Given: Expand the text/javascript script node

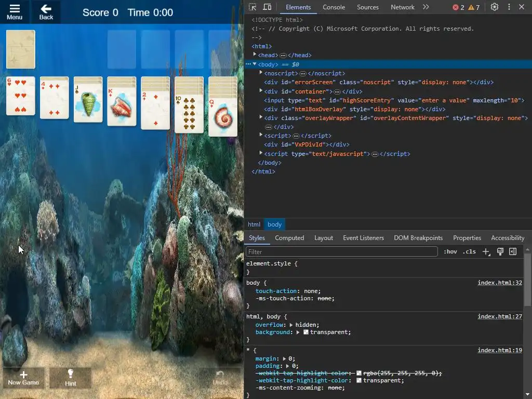Looking at the screenshot, I should coord(261,153).
